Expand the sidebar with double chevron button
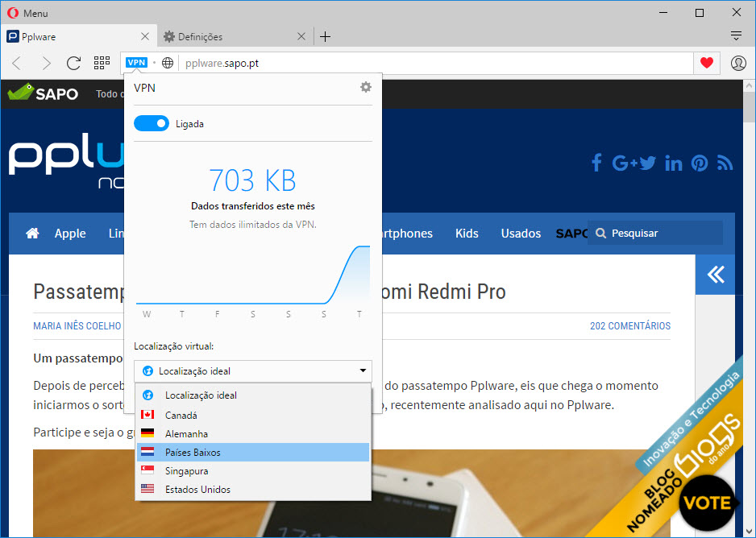The image size is (756, 538). tap(715, 275)
